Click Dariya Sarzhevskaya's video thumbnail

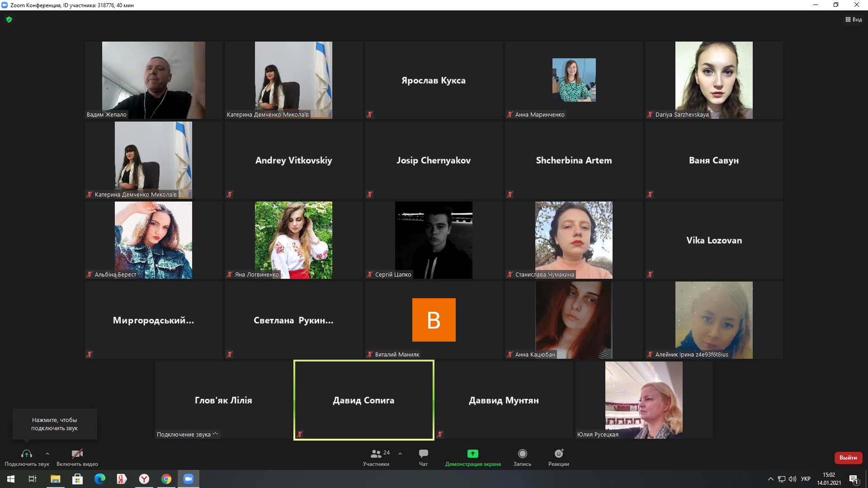coord(713,80)
